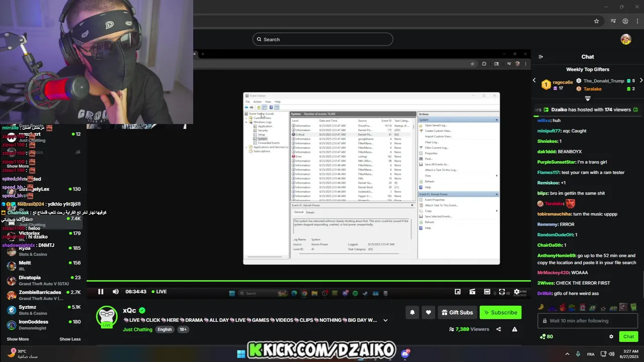Open the Windows Start button
Viewport: 644px width, 362px height.
coord(241,354)
